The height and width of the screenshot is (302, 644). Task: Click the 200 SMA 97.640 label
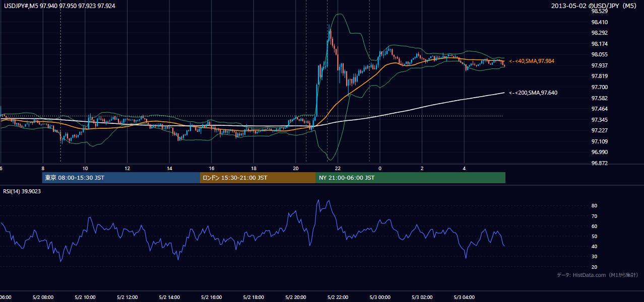pos(533,93)
